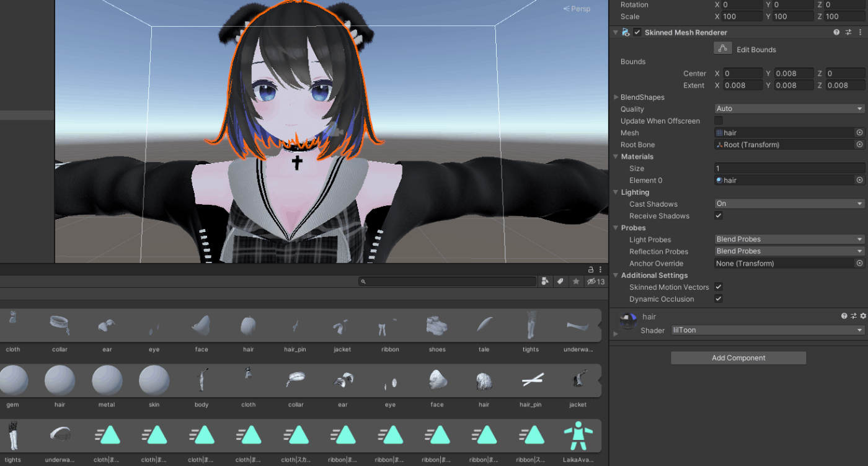Open the Root Bone object picker
The height and width of the screenshot is (466, 868).
coord(859,145)
